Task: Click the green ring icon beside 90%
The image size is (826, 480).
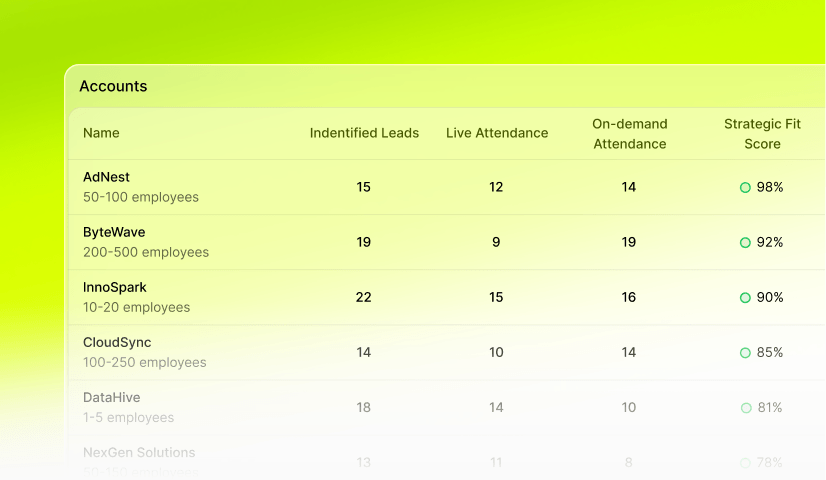Action: (x=745, y=297)
